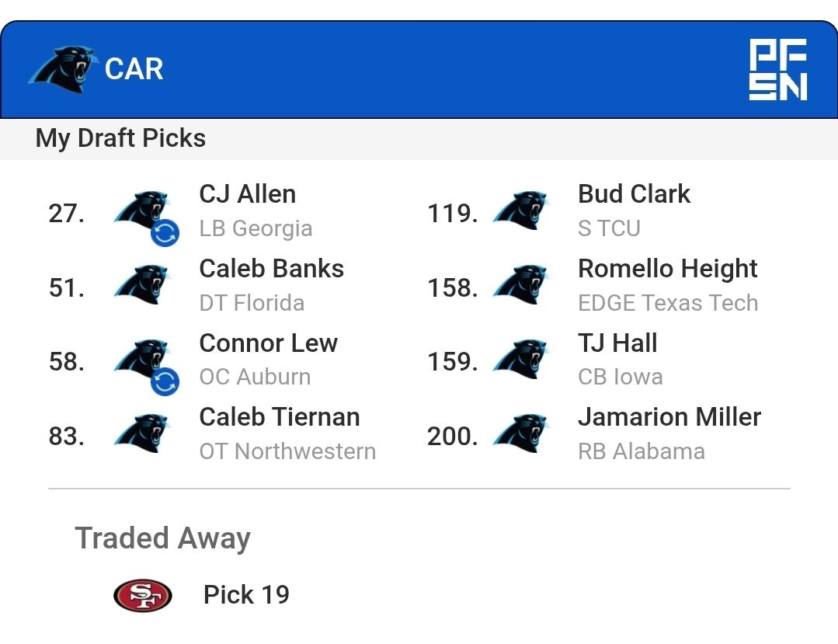Click the trade swap icon on pick 58
Viewport: 838px width, 644px height.
(x=165, y=381)
